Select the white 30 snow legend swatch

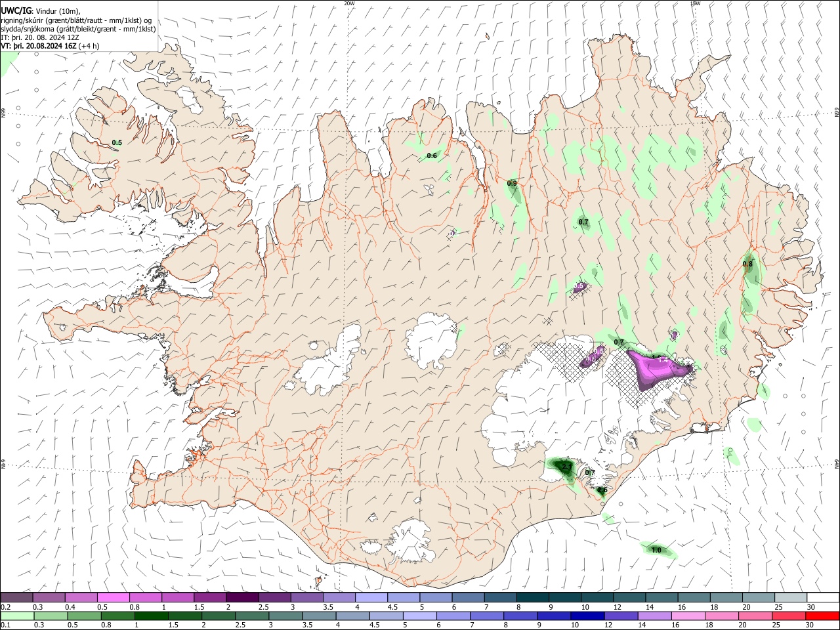pyautogui.click(x=823, y=598)
